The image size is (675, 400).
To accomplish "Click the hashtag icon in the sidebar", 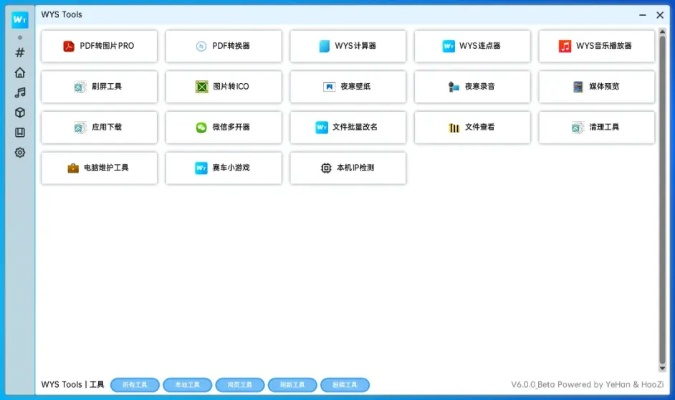I will tap(19, 53).
